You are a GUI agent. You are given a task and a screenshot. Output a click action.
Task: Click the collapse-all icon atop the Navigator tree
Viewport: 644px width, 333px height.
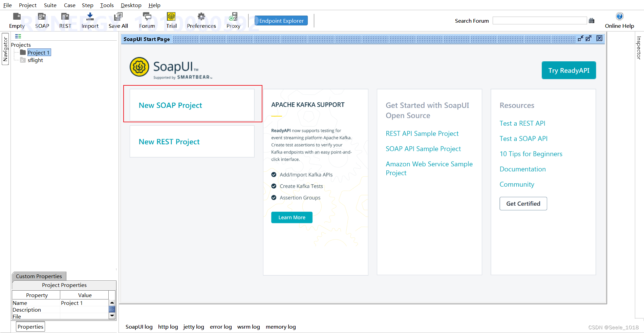[18, 36]
